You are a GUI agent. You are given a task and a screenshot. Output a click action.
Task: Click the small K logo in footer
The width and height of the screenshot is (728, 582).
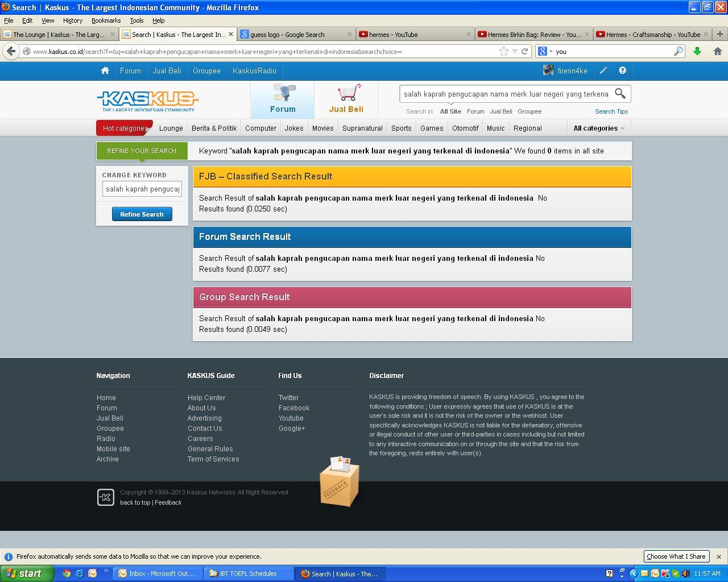105,497
